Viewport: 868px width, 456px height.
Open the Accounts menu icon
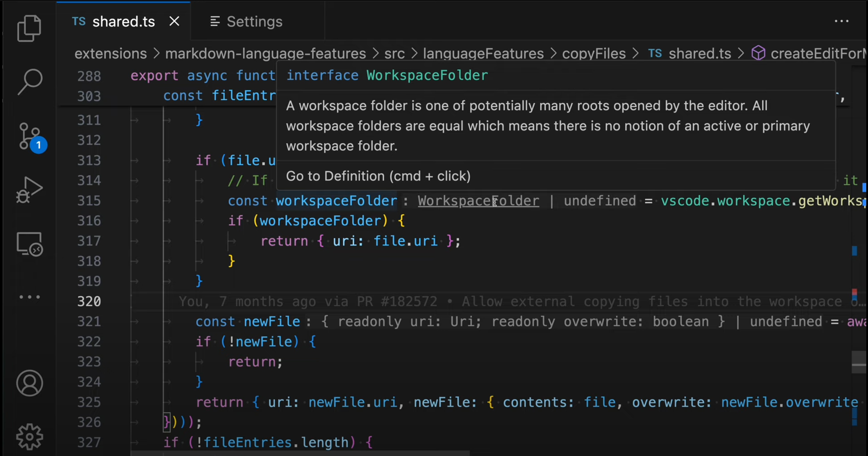pos(30,383)
